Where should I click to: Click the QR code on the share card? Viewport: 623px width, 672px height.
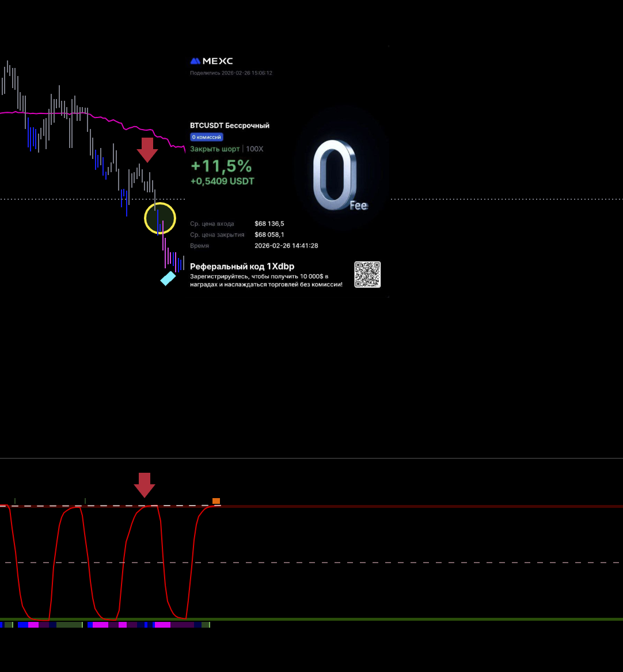[367, 274]
